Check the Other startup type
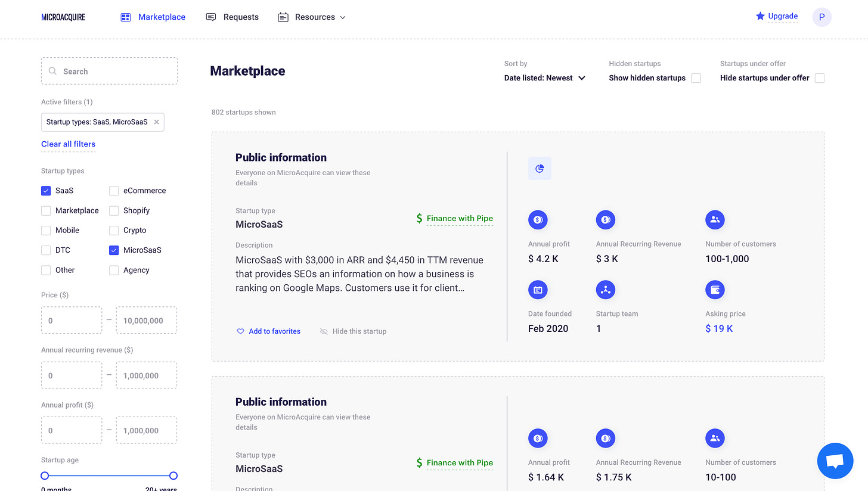Image resolution: width=868 pixels, height=491 pixels. pyautogui.click(x=46, y=270)
